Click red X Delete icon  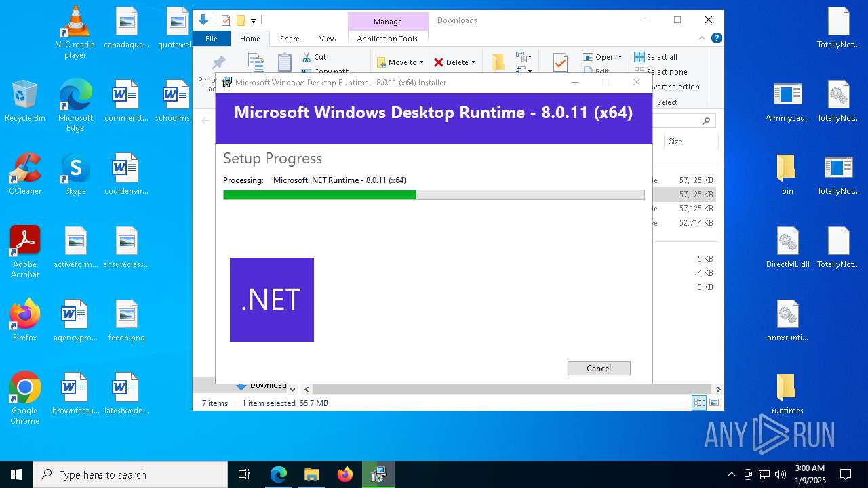pos(439,62)
